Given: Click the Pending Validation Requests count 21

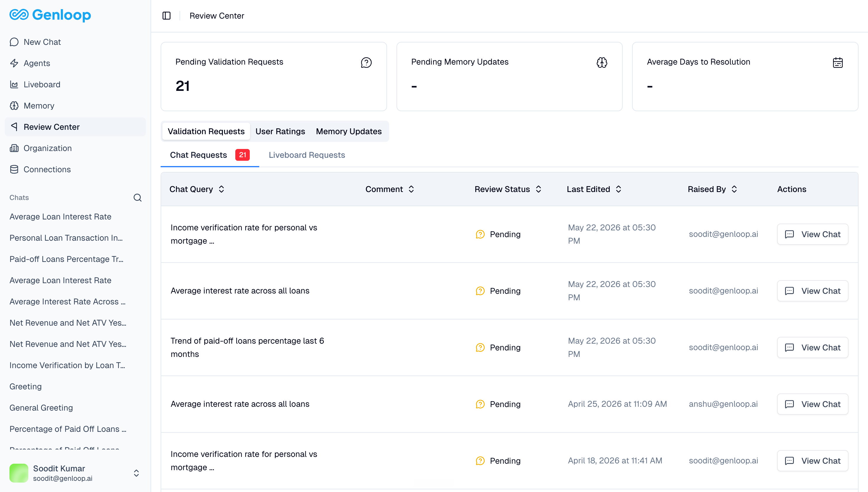Looking at the screenshot, I should click(182, 86).
